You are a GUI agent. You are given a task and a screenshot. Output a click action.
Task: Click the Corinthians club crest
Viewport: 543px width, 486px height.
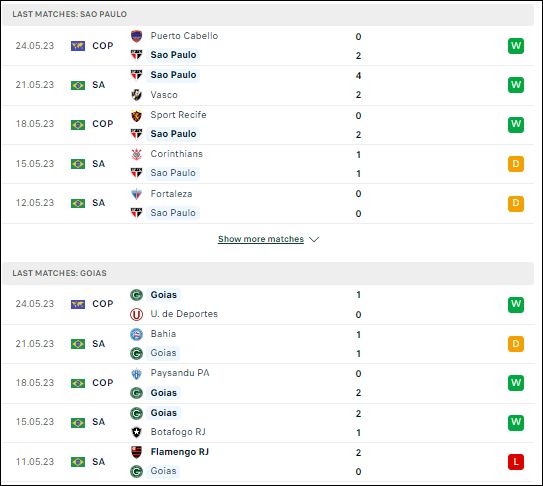click(136, 154)
